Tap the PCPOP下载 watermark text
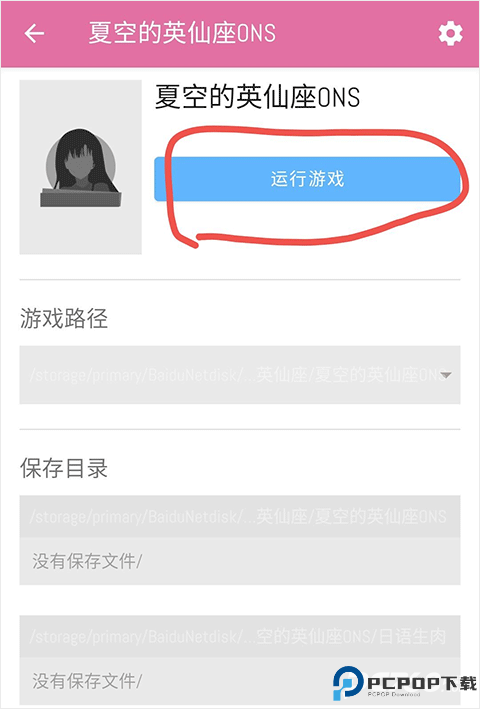 pyautogui.click(x=422, y=682)
